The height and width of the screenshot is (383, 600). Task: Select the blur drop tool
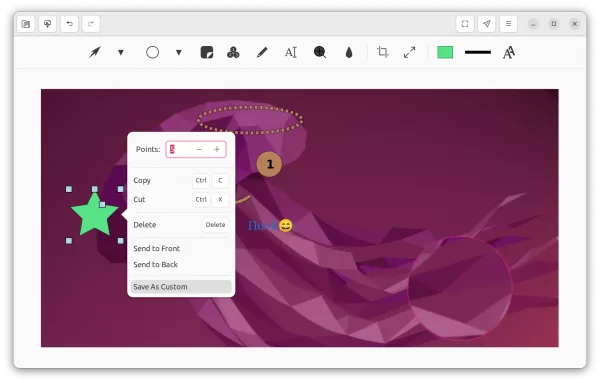coord(349,52)
